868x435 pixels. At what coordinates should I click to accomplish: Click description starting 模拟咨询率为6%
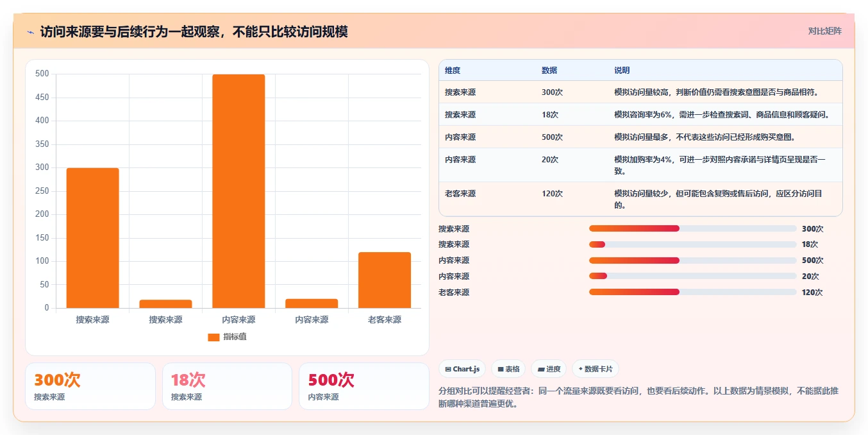tap(722, 115)
